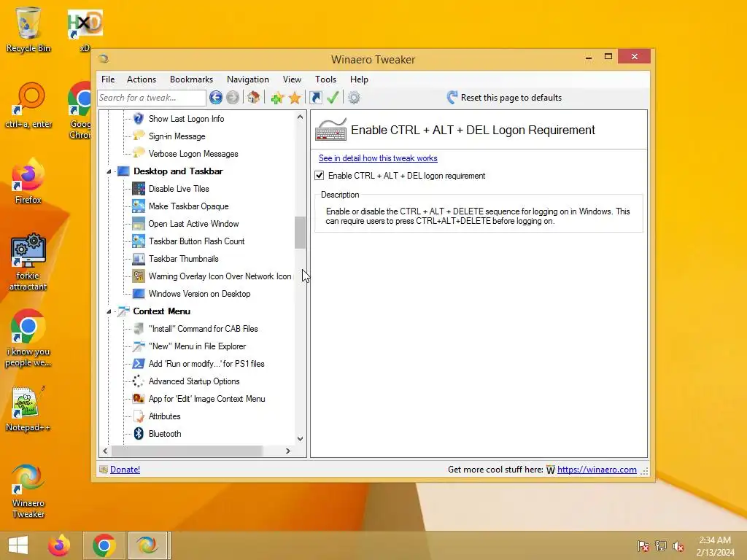The image size is (747, 560).
Task: Click the green checkmark toolbar icon
Action: 333,98
